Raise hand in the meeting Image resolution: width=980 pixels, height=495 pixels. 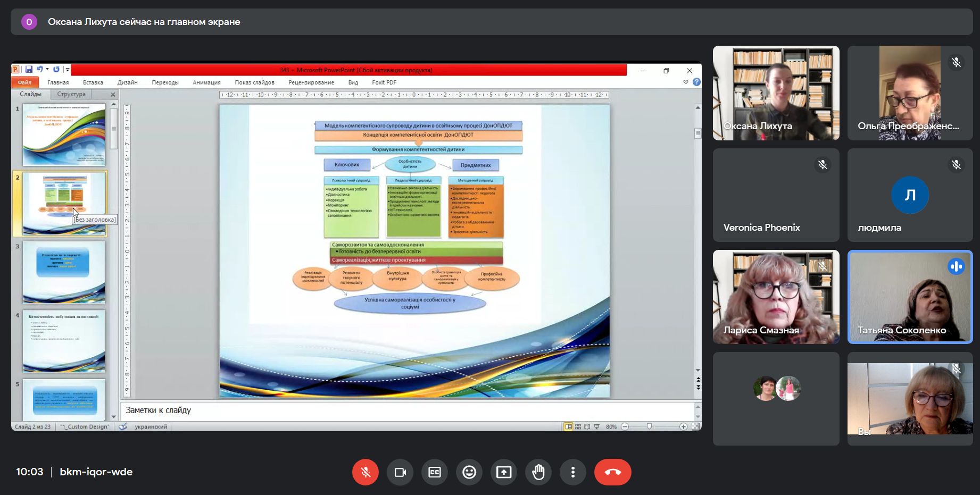click(538, 472)
